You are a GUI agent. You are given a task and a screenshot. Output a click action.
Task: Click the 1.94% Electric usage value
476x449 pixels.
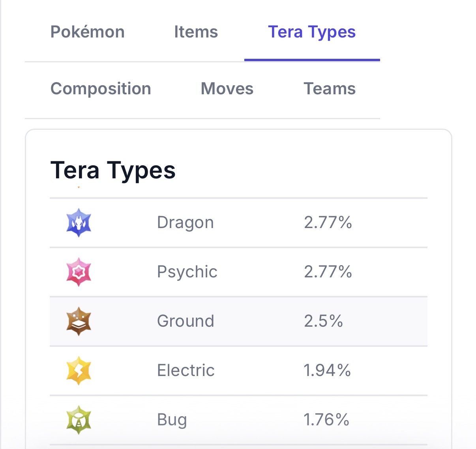(327, 370)
